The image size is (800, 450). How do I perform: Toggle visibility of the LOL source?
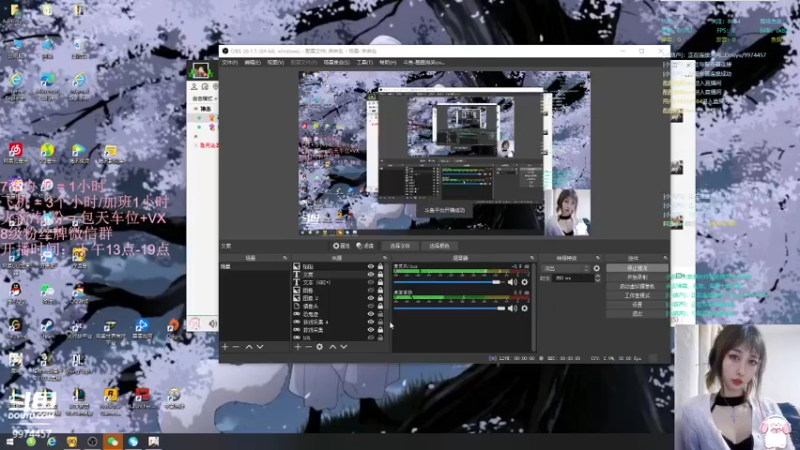(371, 338)
